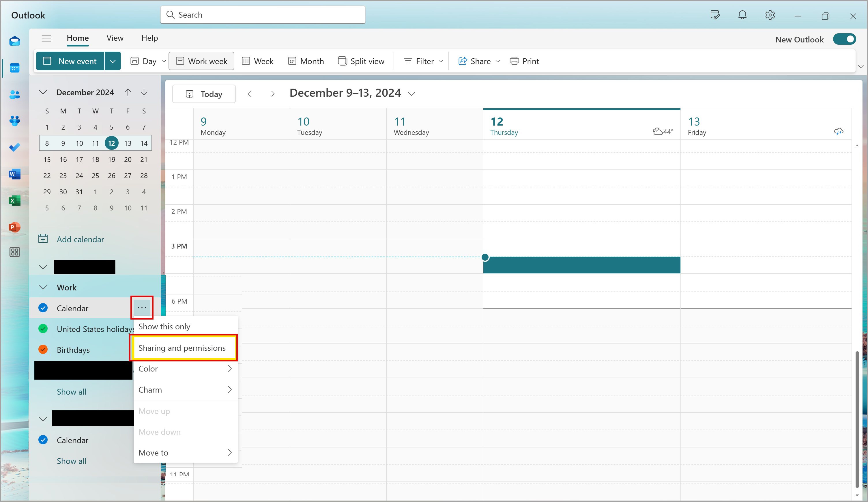The image size is (868, 502).
Task: Expand the Work calendars section
Action: (x=43, y=288)
